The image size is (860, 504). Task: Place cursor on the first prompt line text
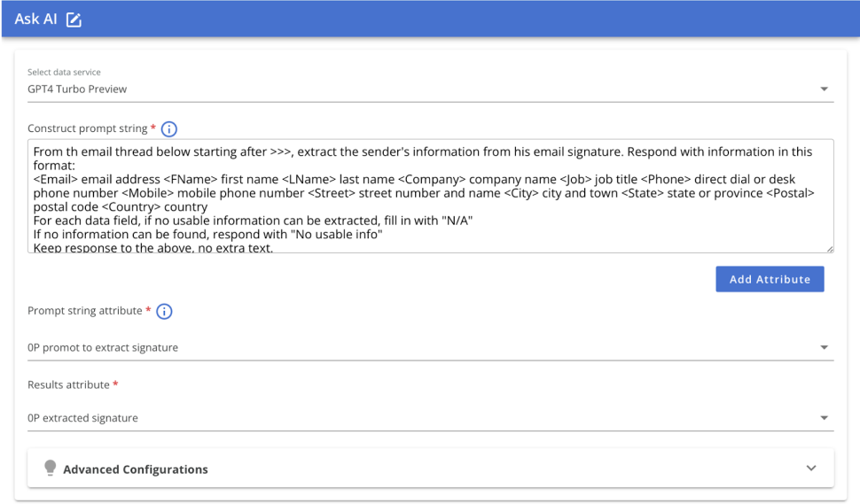(422, 151)
